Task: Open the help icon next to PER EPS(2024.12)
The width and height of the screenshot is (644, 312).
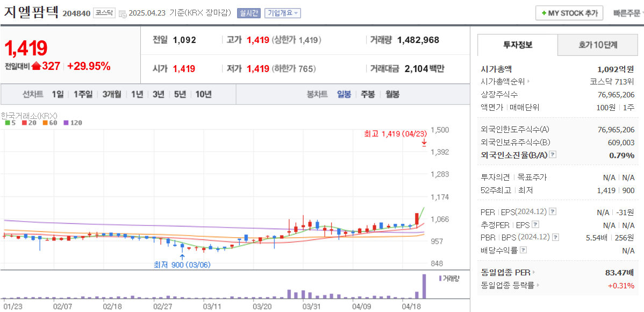Action: (553, 212)
